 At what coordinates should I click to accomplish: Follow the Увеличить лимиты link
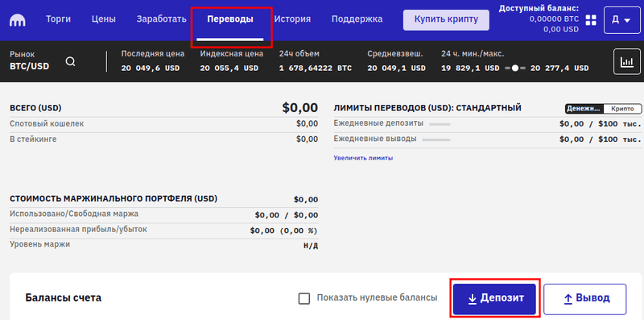(363, 158)
